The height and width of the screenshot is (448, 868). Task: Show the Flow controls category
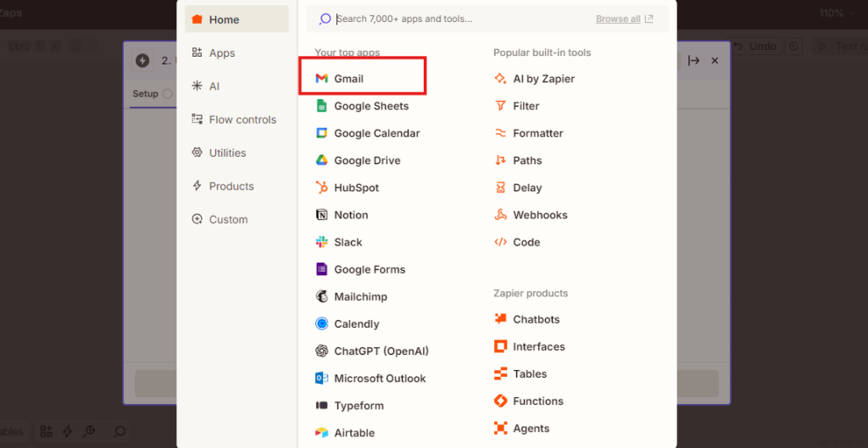coord(237,119)
